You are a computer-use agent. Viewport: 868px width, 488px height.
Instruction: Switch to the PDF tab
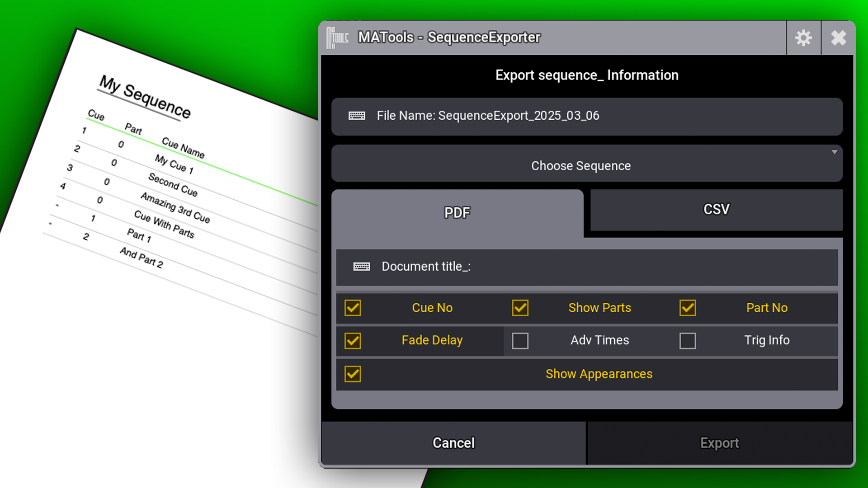[458, 212]
